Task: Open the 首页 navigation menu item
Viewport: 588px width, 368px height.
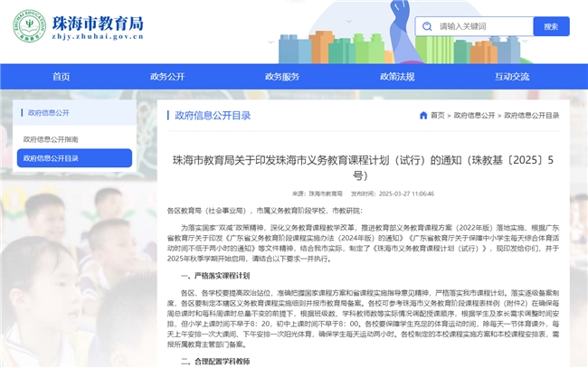Action: pyautogui.click(x=62, y=77)
